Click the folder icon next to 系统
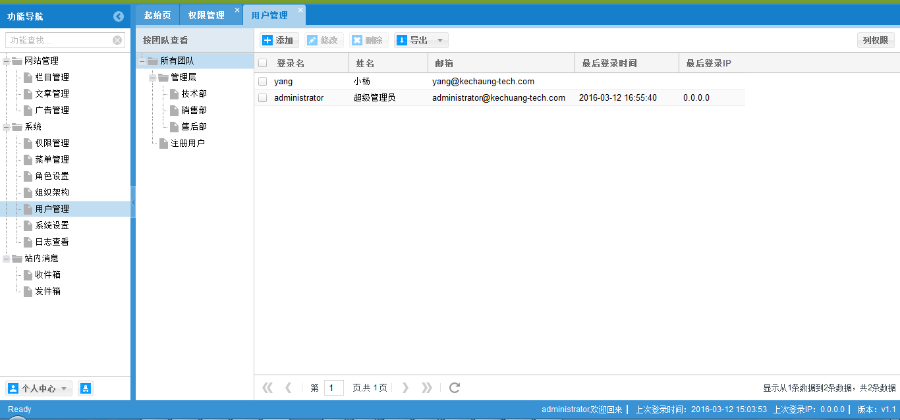 point(17,127)
